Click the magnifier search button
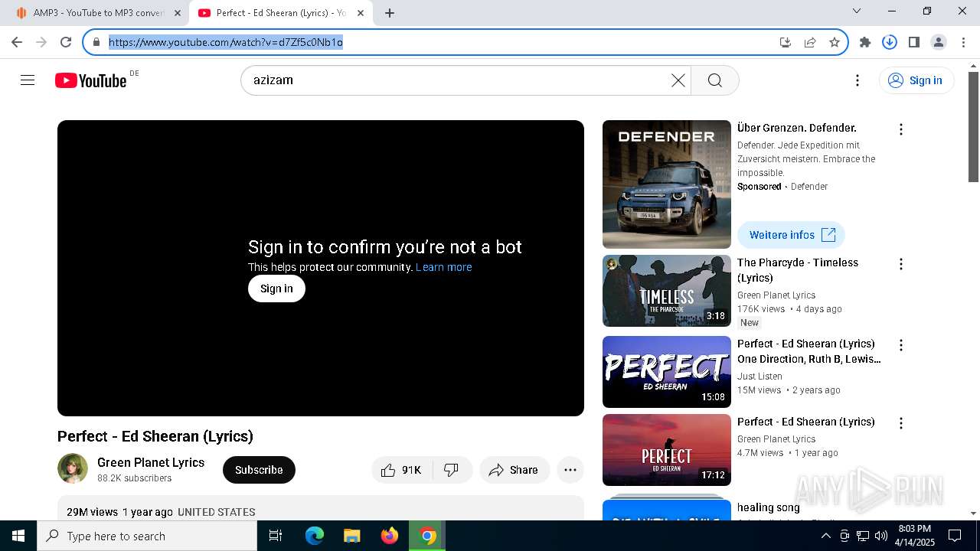 tap(715, 80)
